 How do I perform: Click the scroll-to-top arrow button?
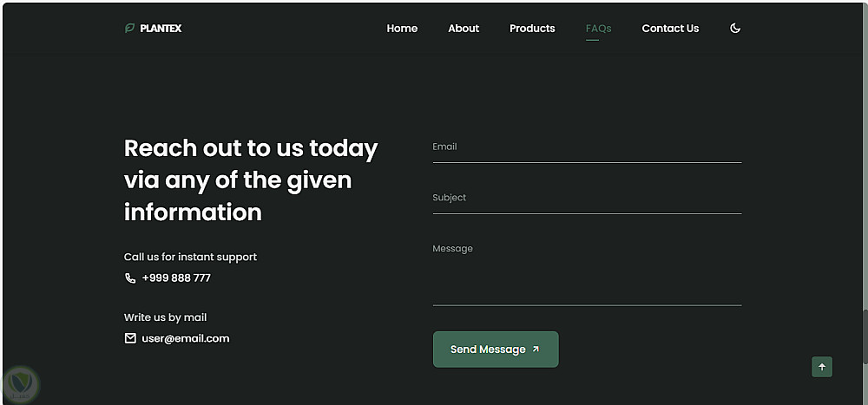(822, 367)
